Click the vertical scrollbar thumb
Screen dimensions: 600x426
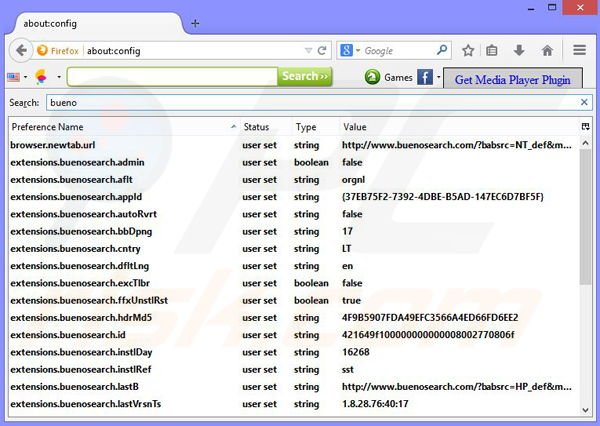coord(585,216)
